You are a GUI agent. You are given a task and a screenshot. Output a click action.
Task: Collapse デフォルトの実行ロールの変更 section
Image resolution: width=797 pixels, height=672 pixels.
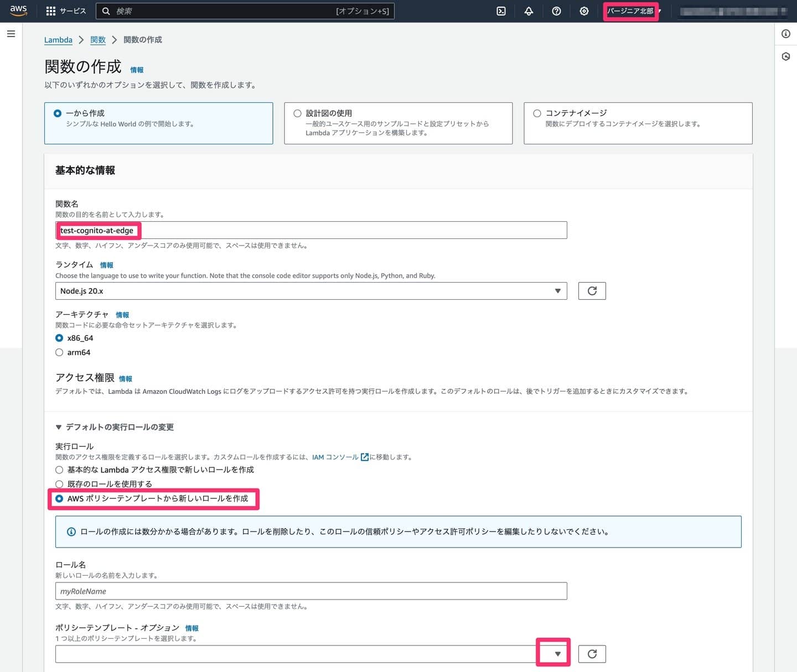(x=115, y=427)
